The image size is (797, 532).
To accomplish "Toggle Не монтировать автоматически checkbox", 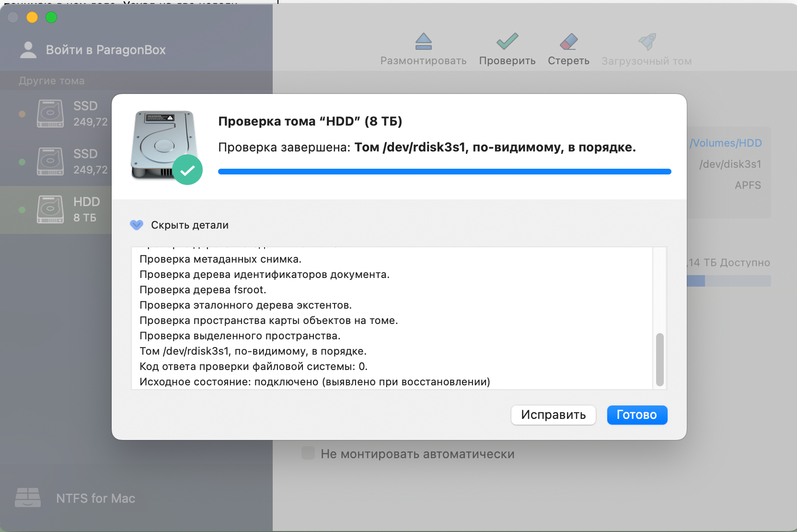I will click(308, 453).
